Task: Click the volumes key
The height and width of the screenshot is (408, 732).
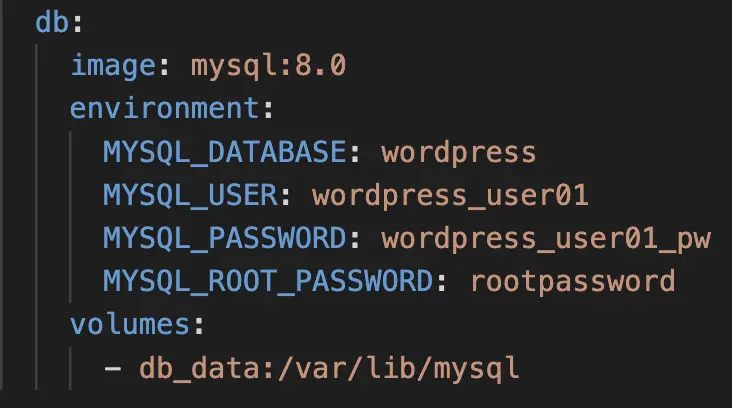Action: coord(130,324)
